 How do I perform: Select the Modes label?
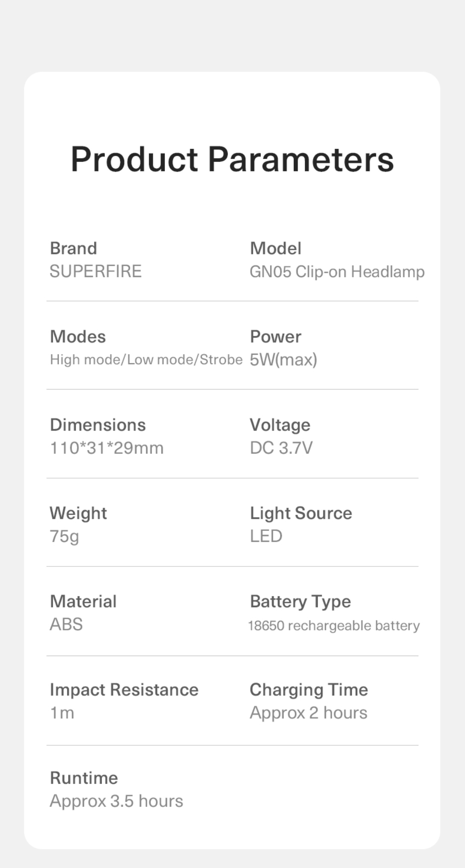pyautogui.click(x=78, y=337)
